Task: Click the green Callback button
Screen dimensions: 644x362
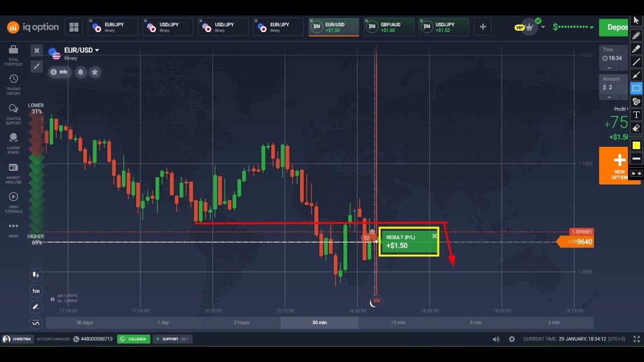Action: 133,339
